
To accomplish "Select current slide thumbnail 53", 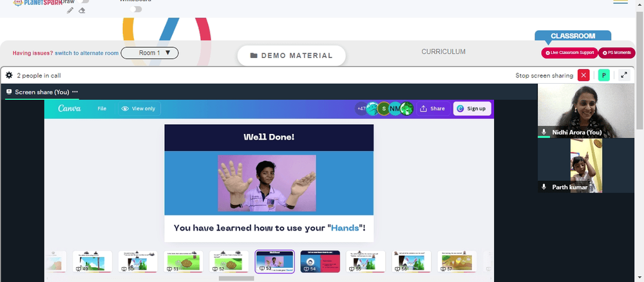I will [274, 261].
